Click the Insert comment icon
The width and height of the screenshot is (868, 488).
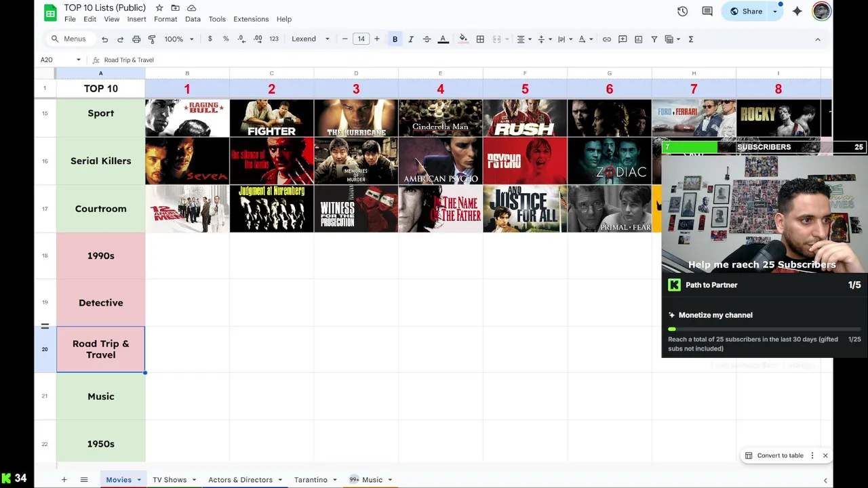point(623,39)
